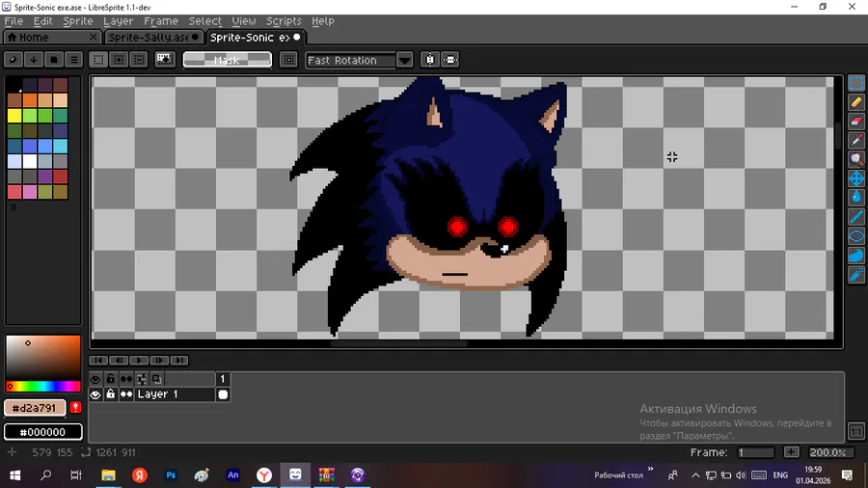
Task: Click the Frame number input field
Action: (755, 452)
